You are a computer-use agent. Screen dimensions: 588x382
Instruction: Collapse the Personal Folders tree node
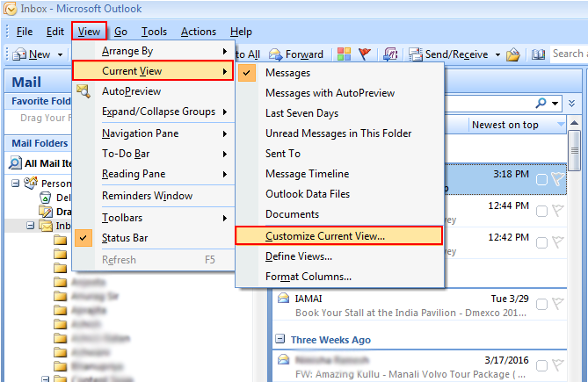click(15, 184)
